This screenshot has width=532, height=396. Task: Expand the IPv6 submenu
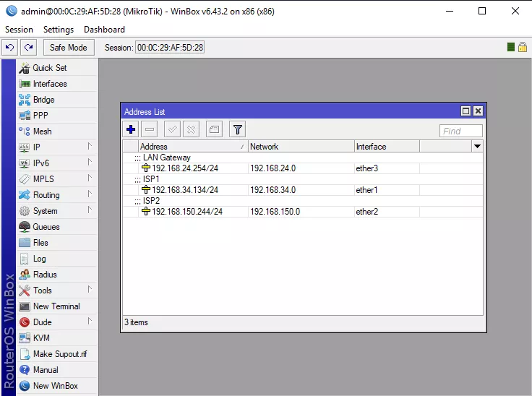tap(57, 163)
